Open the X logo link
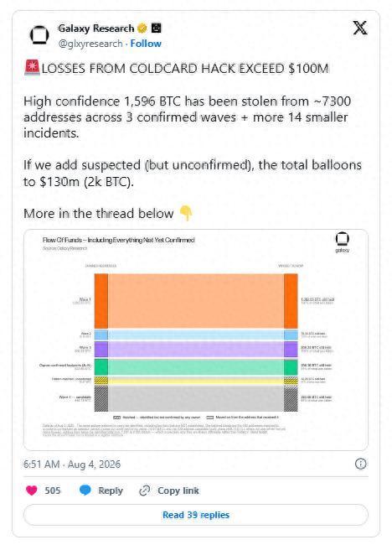The height and width of the screenshot is (545, 392). [360, 28]
